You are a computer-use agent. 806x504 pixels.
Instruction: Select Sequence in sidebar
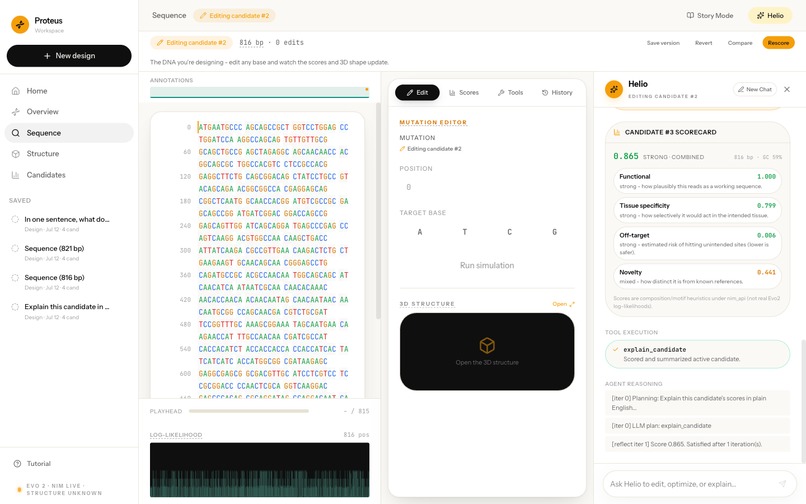click(x=69, y=133)
